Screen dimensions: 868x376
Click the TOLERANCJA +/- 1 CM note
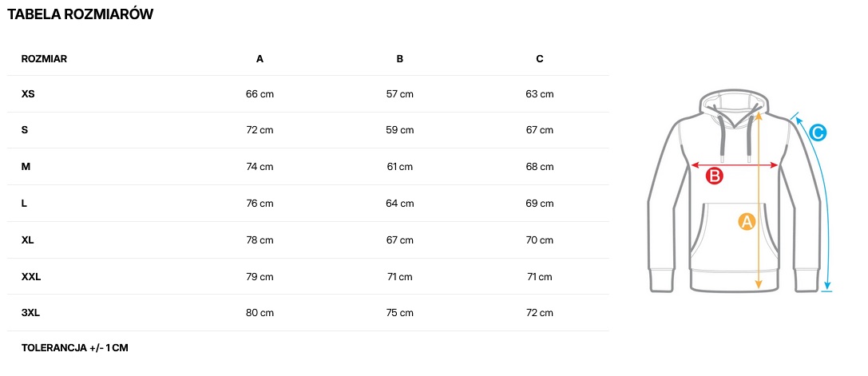[74, 348]
